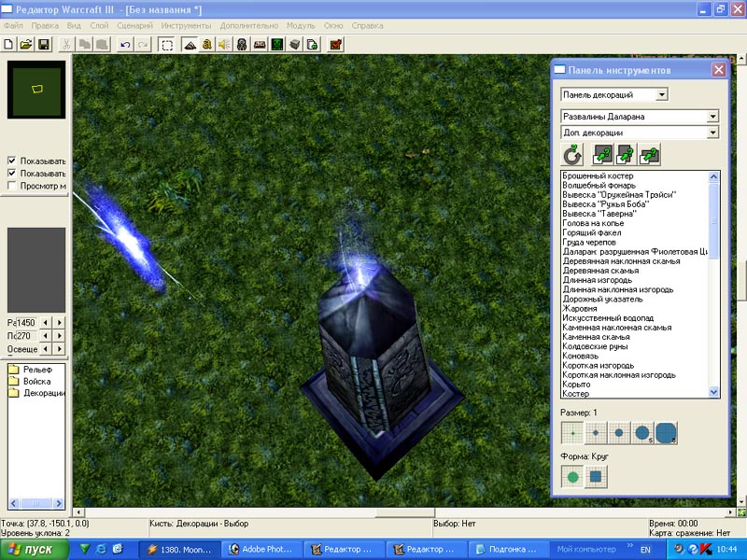Open the 'Панель декораций' dropdown

pos(662,95)
